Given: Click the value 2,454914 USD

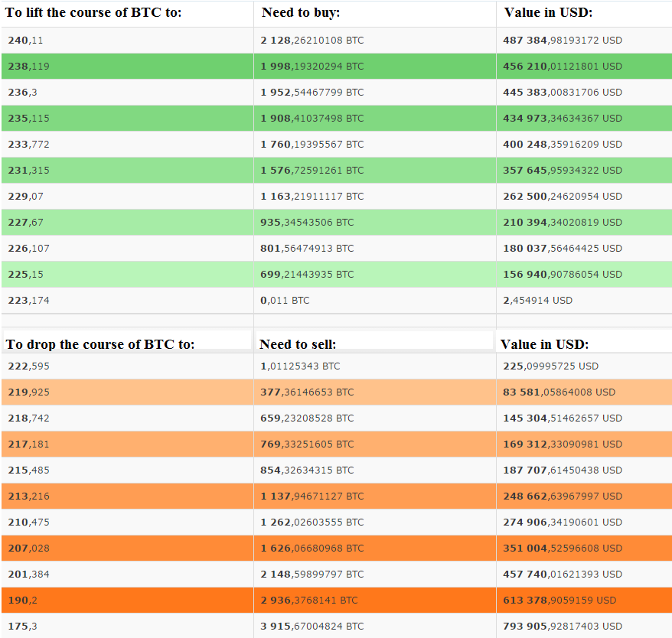Looking at the screenshot, I should pos(538,301).
